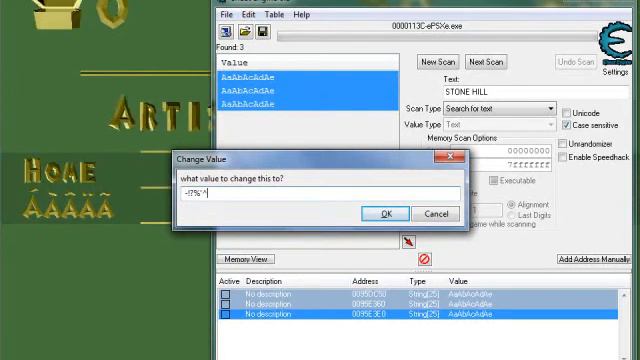Click OK in Change Value dialog

pos(386,214)
